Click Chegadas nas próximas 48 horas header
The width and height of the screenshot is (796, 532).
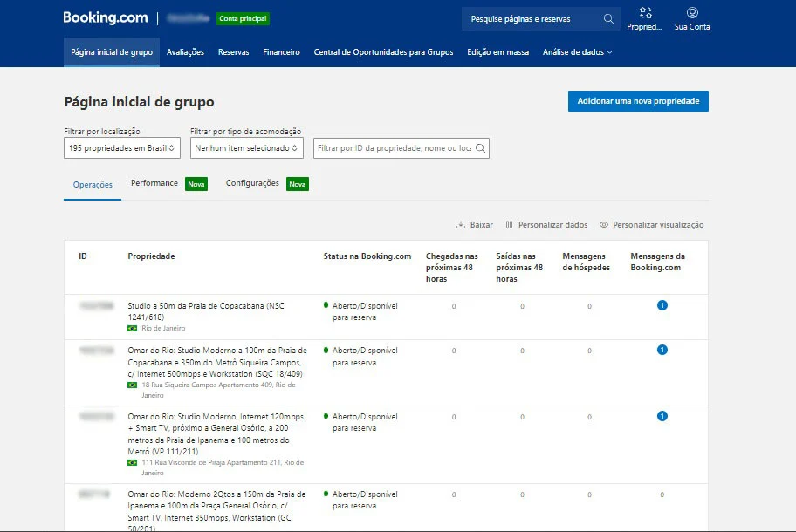tap(452, 267)
